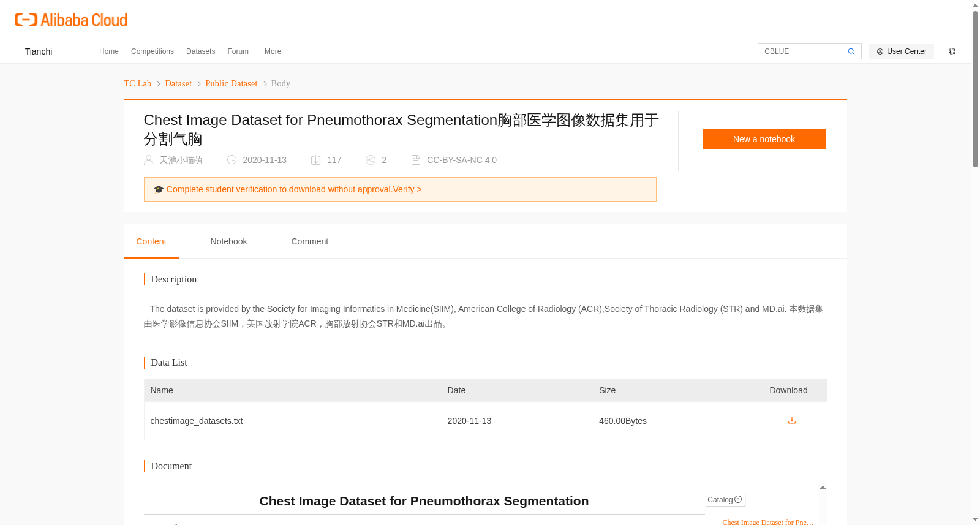This screenshot has height=525, width=980.
Task: Click the table row date 2020-11-13
Action: tap(469, 421)
